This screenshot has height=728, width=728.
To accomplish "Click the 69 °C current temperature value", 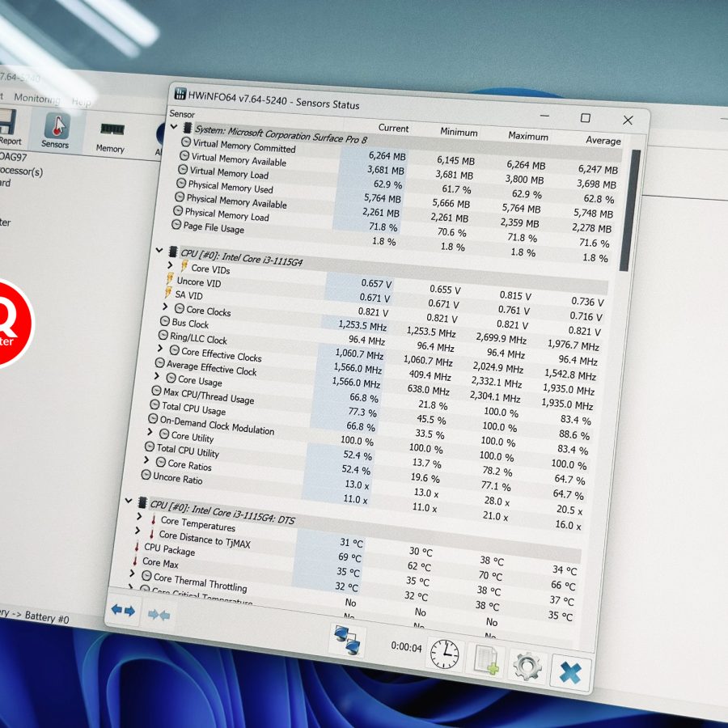I will click(349, 557).
